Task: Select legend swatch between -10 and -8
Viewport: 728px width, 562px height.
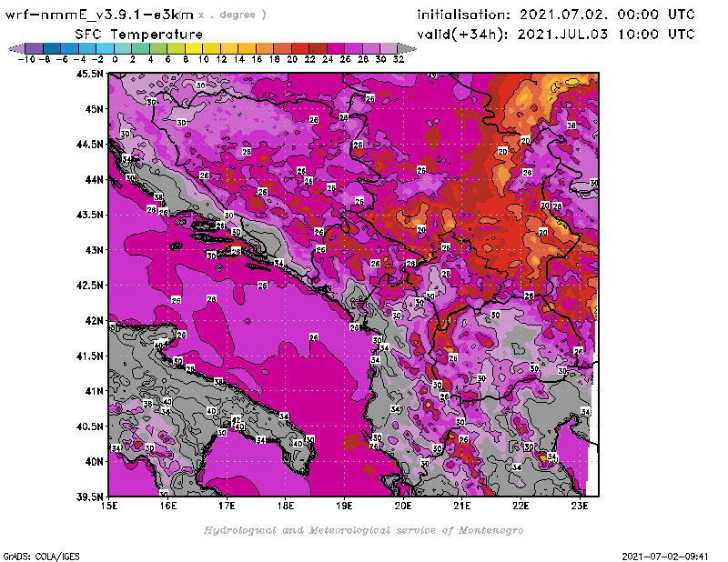Action: tap(35, 48)
